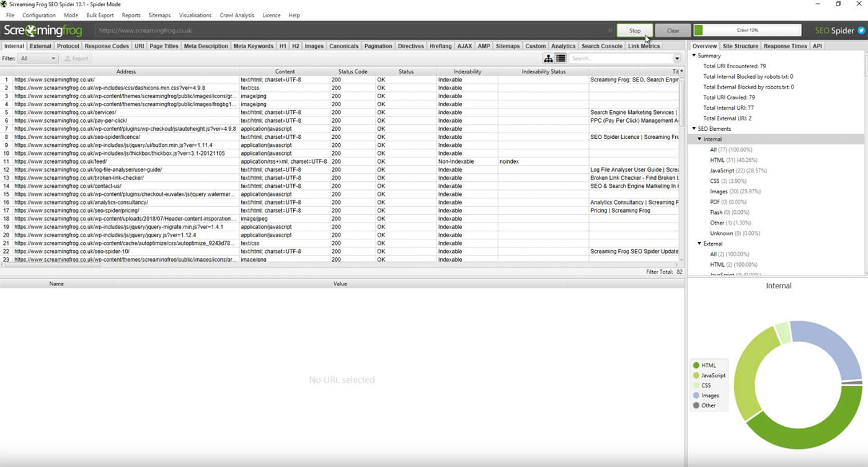868x467 pixels.
Task: Switch to the Response Codes tab
Action: 107,46
